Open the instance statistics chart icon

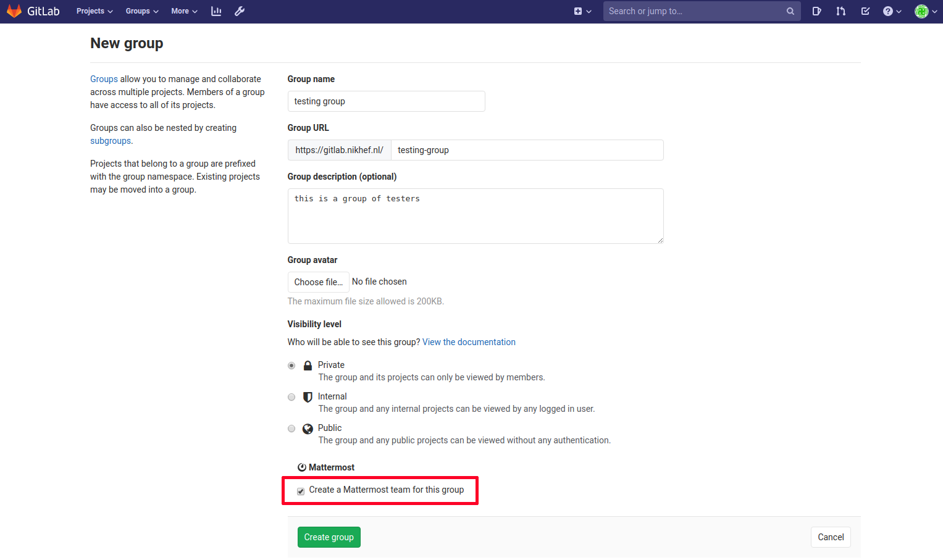216,11
